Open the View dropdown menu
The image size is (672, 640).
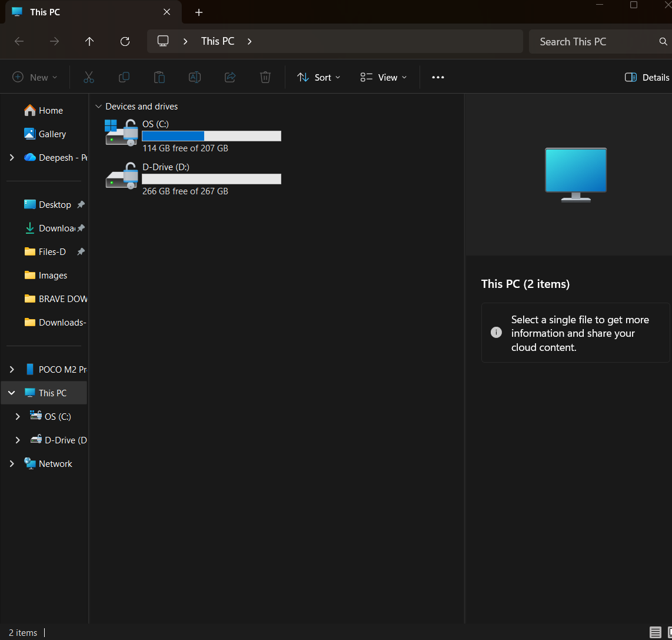coord(383,77)
